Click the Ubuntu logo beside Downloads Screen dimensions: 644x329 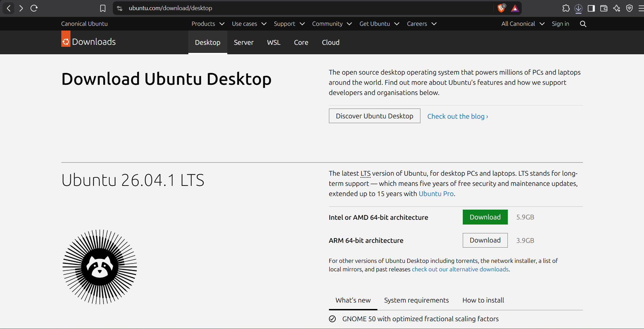[x=66, y=39]
